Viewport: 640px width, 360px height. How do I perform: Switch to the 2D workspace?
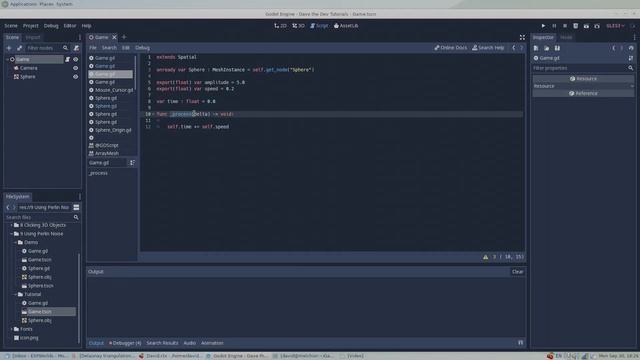(x=280, y=26)
